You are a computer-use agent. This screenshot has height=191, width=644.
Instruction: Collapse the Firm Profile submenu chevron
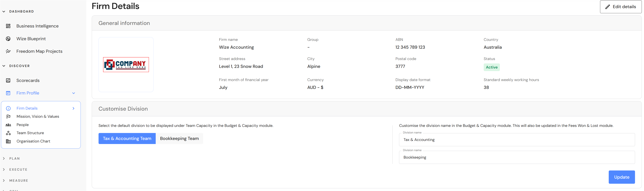pos(73,93)
